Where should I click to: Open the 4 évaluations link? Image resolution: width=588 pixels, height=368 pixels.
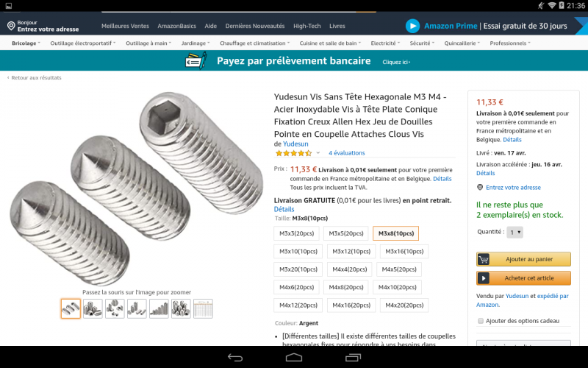(x=346, y=153)
